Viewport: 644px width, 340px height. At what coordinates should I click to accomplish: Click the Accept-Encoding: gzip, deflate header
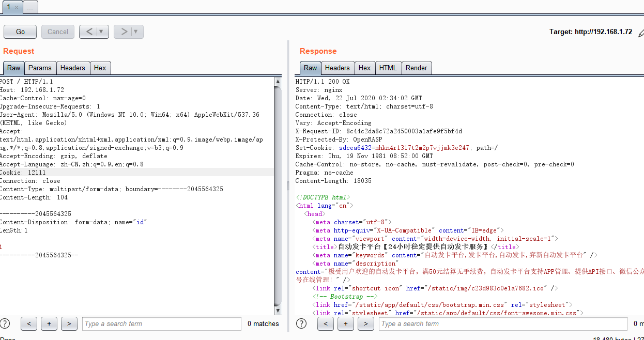pyautogui.click(x=54, y=156)
